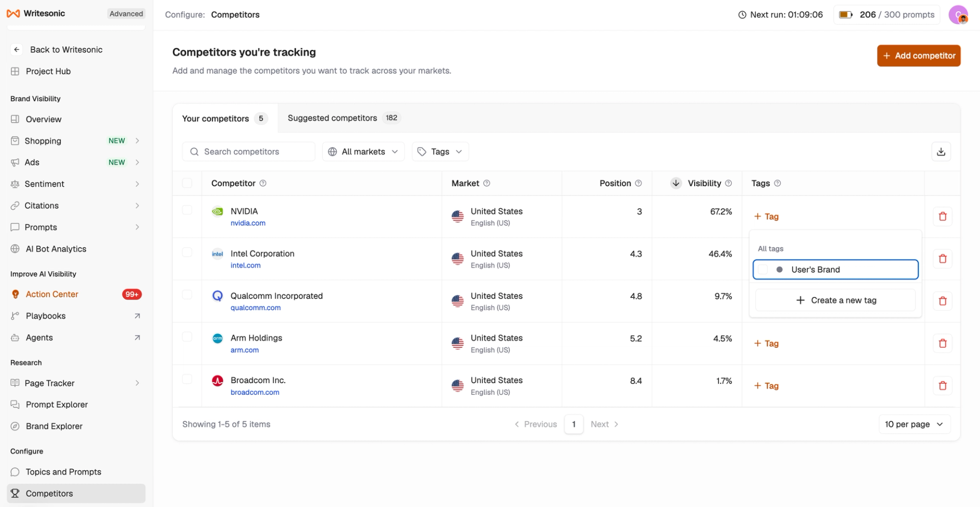Click the Competitors trophy icon

coord(15,493)
